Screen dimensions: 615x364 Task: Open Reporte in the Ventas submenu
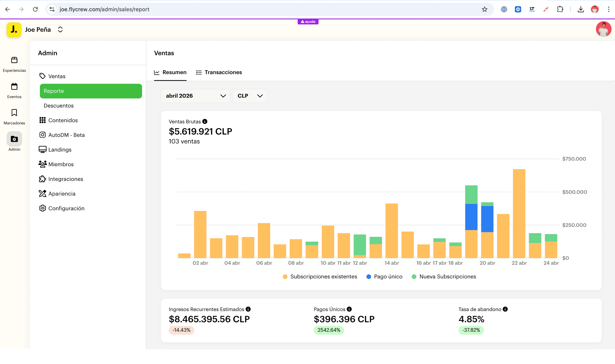point(91,91)
